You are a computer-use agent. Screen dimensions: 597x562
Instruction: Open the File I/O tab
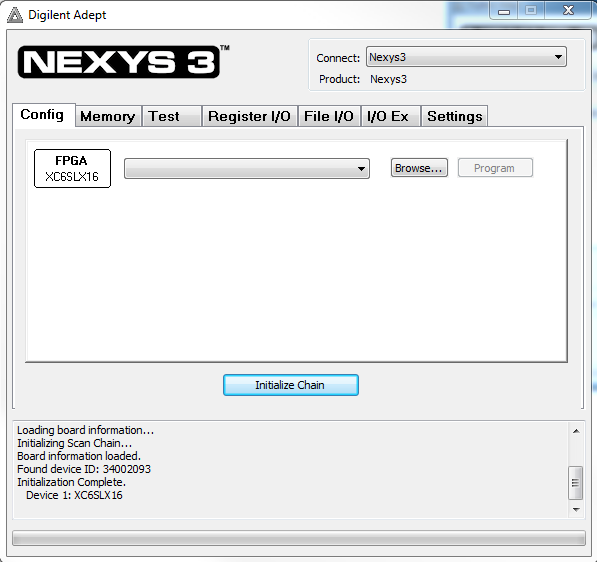coord(329,116)
